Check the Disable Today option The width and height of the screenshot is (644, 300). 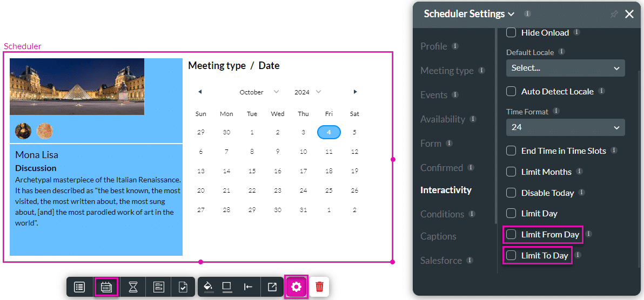[511, 193]
